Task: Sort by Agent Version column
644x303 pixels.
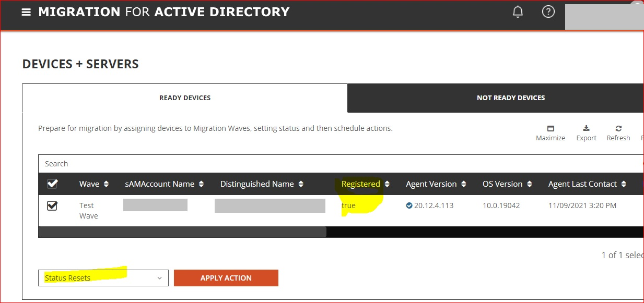Action: pos(436,184)
